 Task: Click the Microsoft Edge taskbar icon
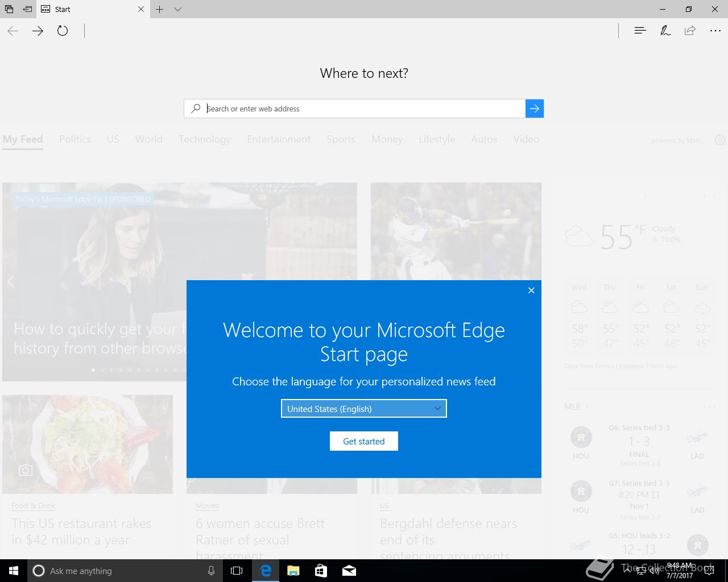point(266,571)
